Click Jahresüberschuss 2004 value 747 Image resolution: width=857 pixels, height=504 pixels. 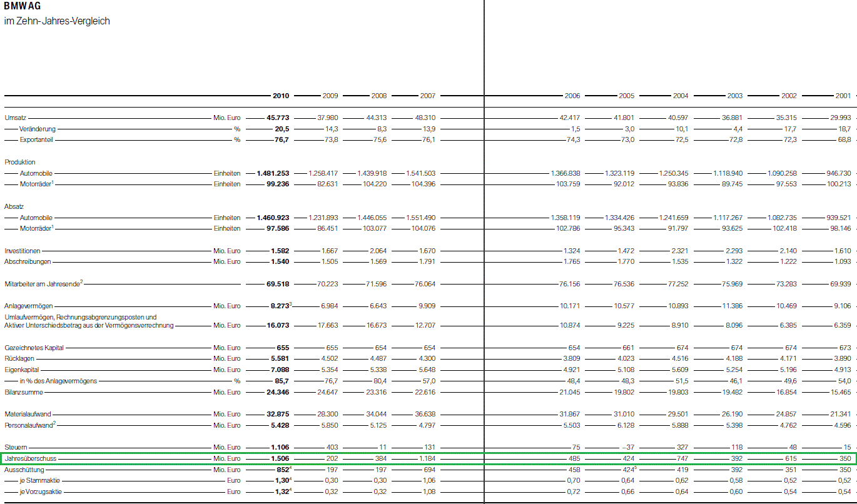tap(682, 458)
